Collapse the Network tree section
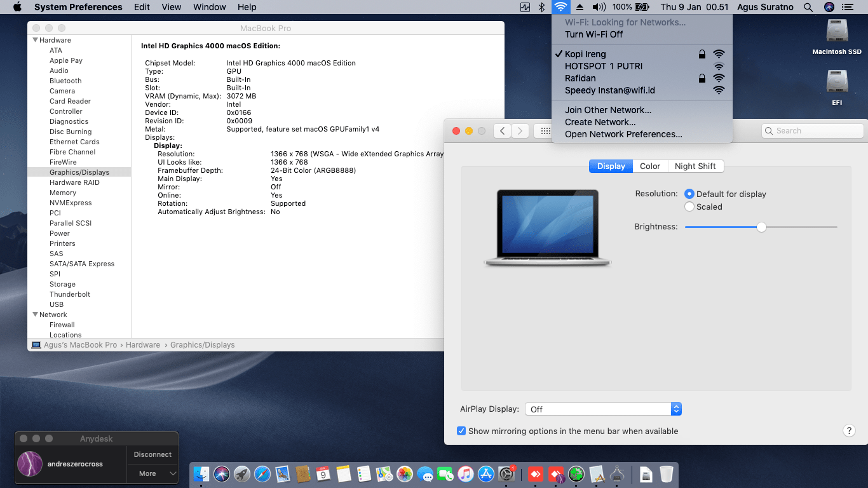 tap(36, 315)
